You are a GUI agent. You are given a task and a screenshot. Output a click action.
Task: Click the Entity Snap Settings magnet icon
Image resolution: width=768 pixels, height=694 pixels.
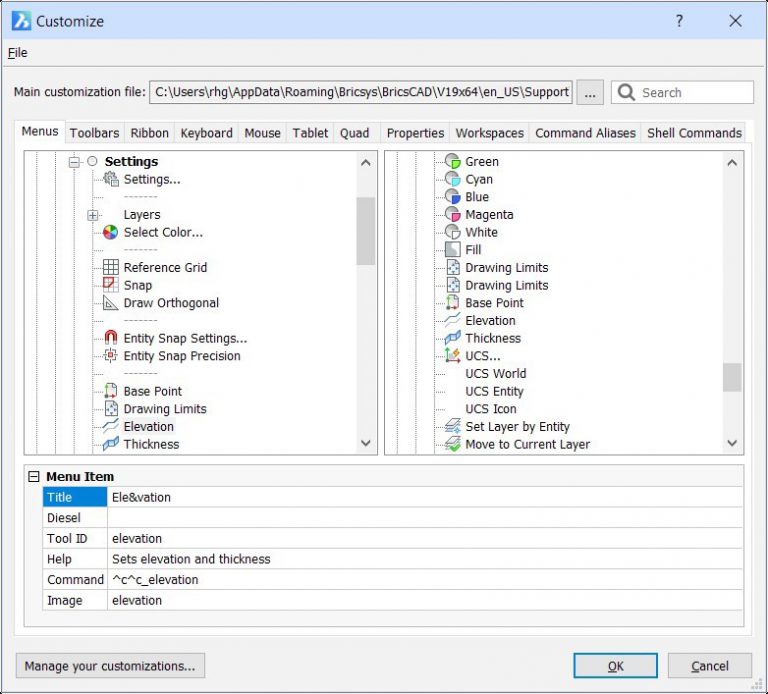tap(111, 338)
